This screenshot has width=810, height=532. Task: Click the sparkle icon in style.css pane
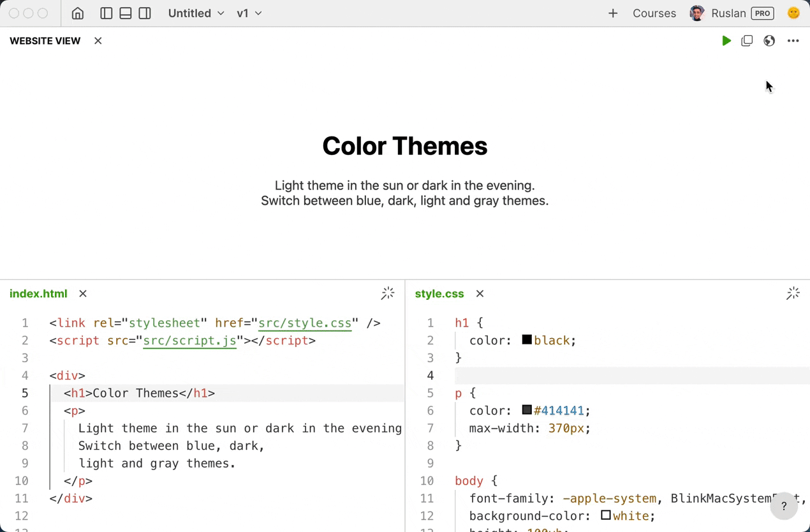(x=793, y=293)
